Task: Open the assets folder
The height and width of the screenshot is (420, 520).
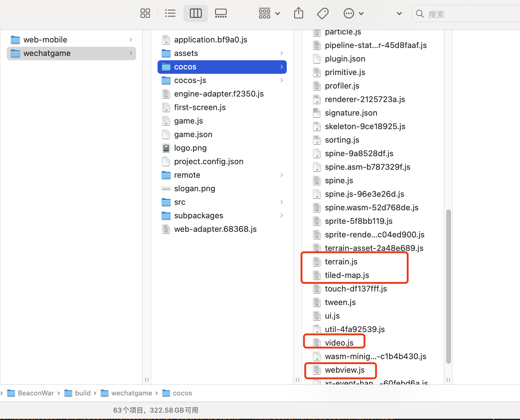Action: pyautogui.click(x=222, y=53)
